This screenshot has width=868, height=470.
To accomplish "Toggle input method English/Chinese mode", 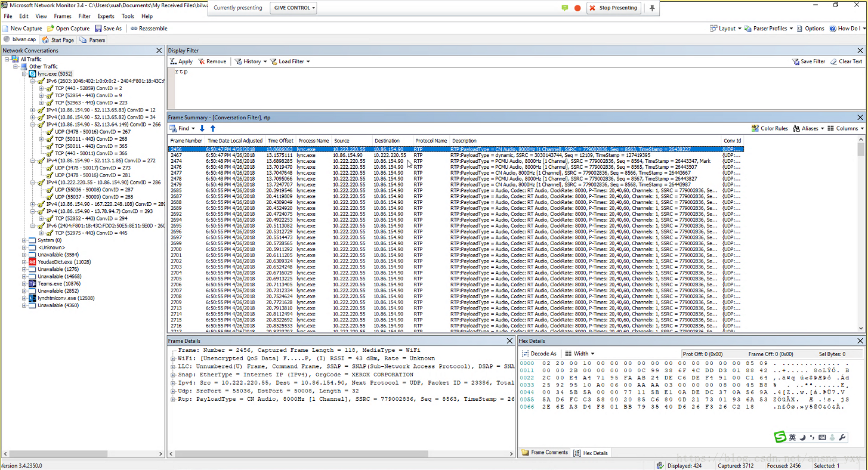I will 792,438.
